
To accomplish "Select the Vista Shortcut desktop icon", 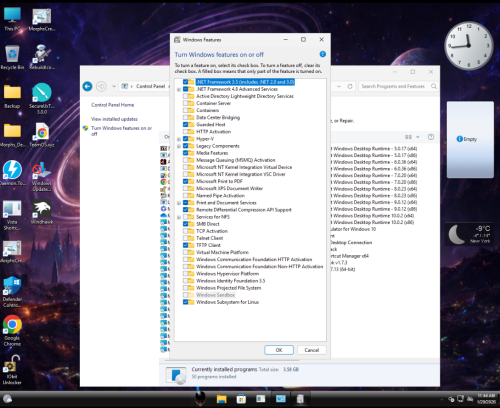I will point(12,215).
